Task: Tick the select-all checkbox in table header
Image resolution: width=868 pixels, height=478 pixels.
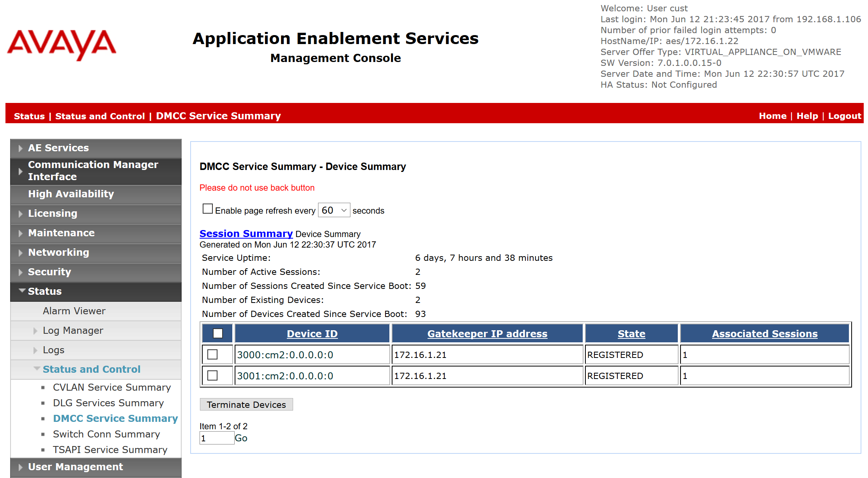Action: tap(218, 333)
